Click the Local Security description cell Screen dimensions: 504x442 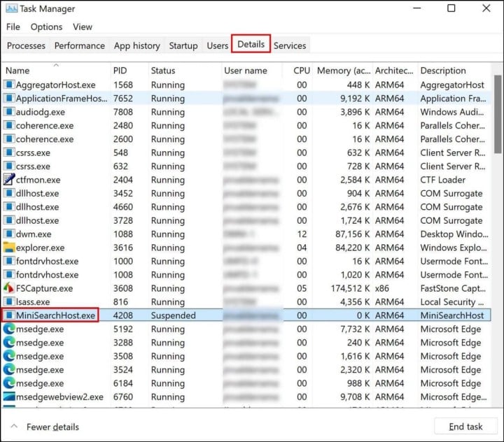coord(452,301)
